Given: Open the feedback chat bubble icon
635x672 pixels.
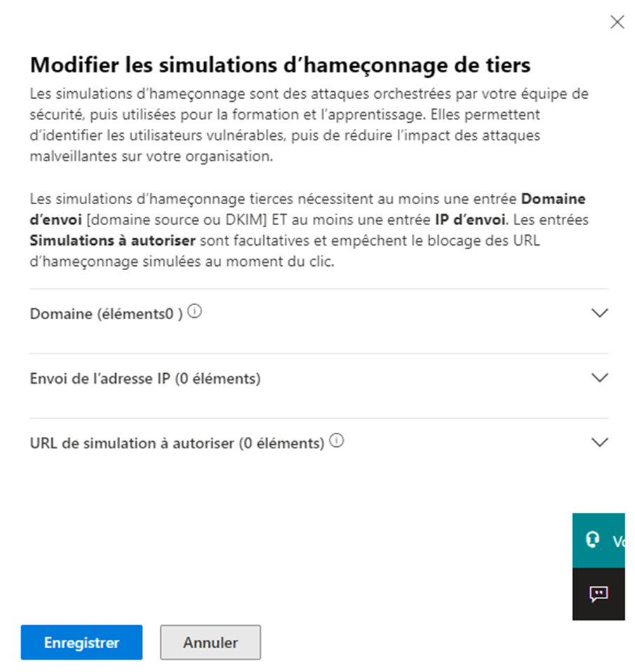Looking at the screenshot, I should pos(598,594).
